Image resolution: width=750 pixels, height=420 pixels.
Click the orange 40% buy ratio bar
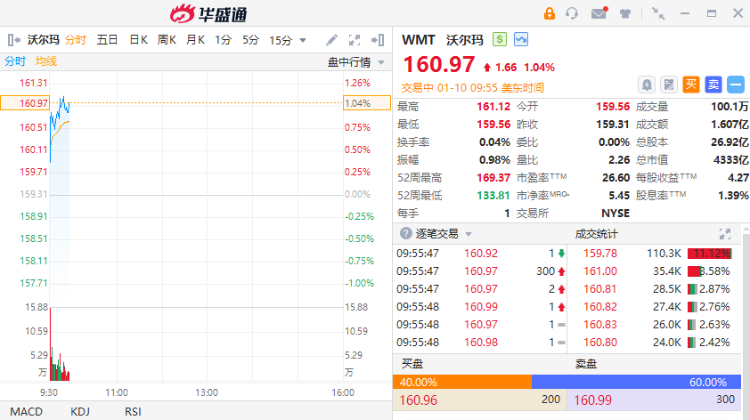[x=462, y=382]
